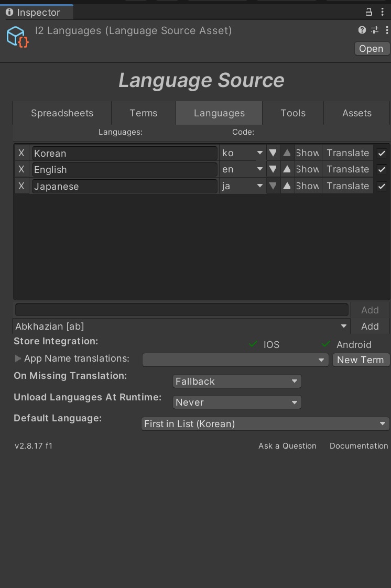Switch to the Spreadsheets tab
The width and height of the screenshot is (391, 588).
62,113
